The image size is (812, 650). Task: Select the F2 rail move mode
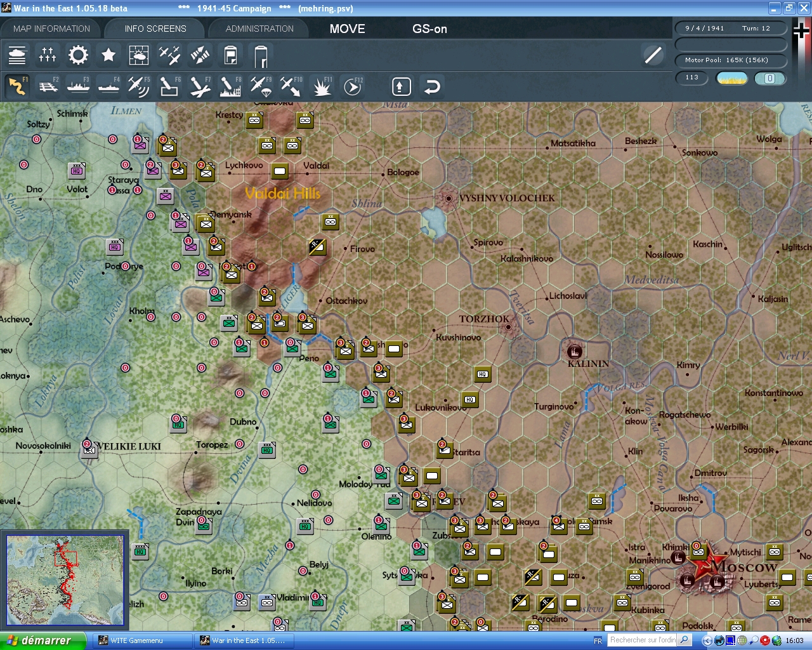[48, 86]
